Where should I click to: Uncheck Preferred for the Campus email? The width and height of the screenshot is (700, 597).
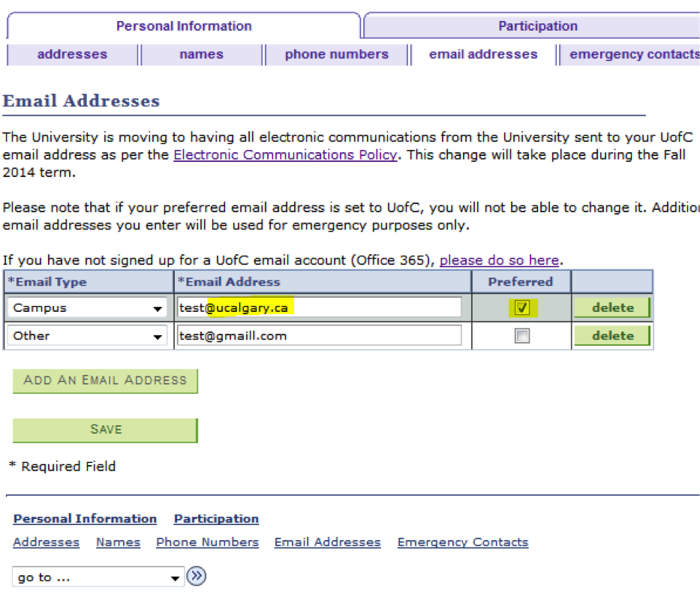[x=522, y=307]
